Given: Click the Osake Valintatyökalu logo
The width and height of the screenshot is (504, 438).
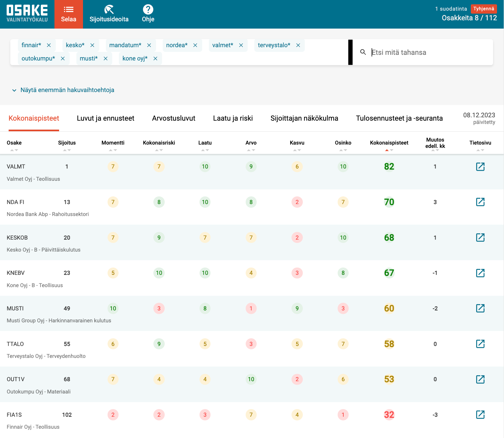Looking at the screenshot, I should pyautogui.click(x=27, y=14).
